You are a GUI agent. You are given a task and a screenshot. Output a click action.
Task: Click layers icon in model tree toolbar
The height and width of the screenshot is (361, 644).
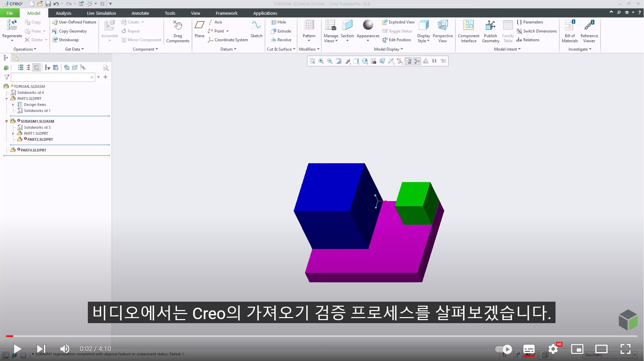coord(75,68)
